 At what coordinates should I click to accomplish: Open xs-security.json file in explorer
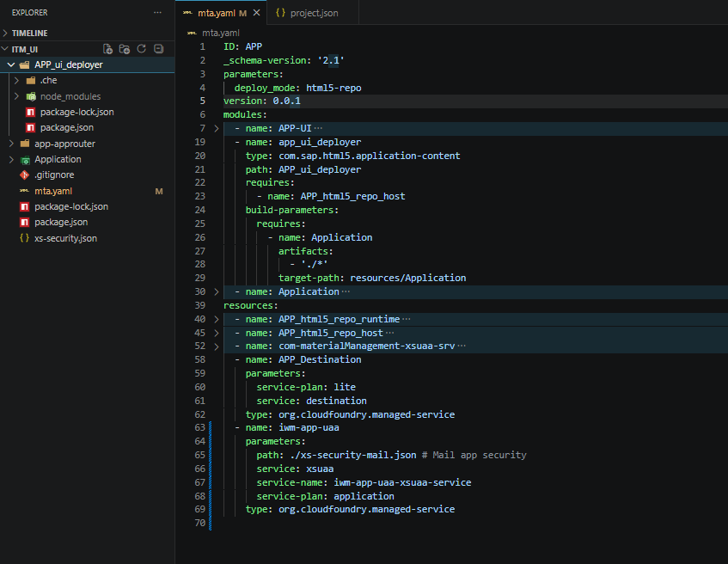coord(65,238)
